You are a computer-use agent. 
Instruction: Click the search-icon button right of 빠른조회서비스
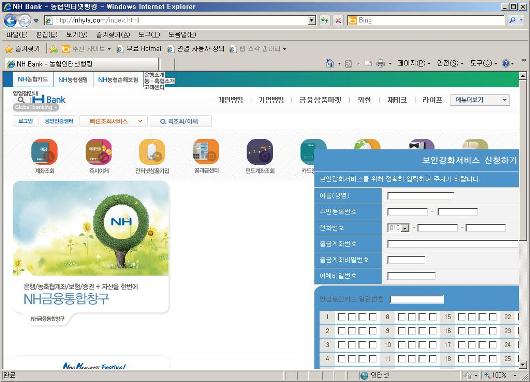click(x=181, y=121)
